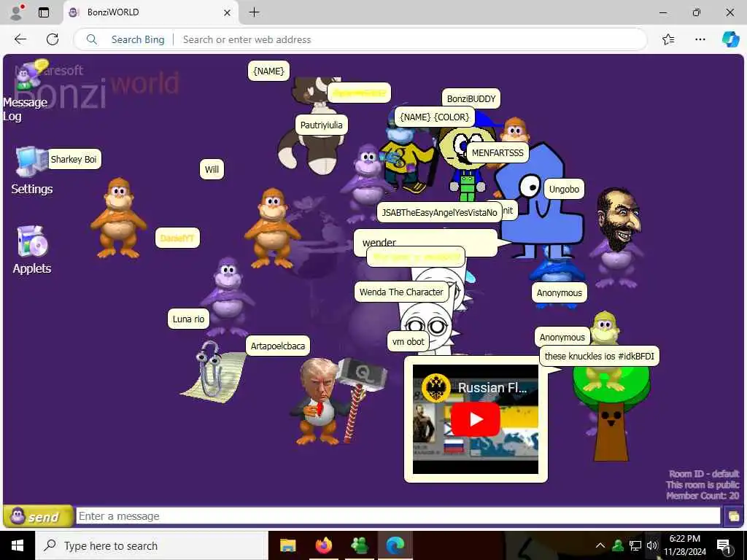Play the Russian Fl... YouTube video
The image size is (747, 560).
476,419
